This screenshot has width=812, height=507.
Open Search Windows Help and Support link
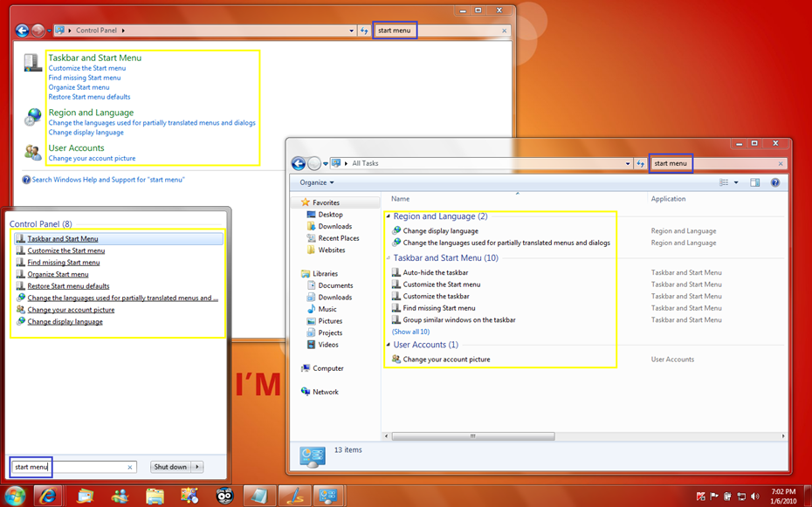coord(108,180)
